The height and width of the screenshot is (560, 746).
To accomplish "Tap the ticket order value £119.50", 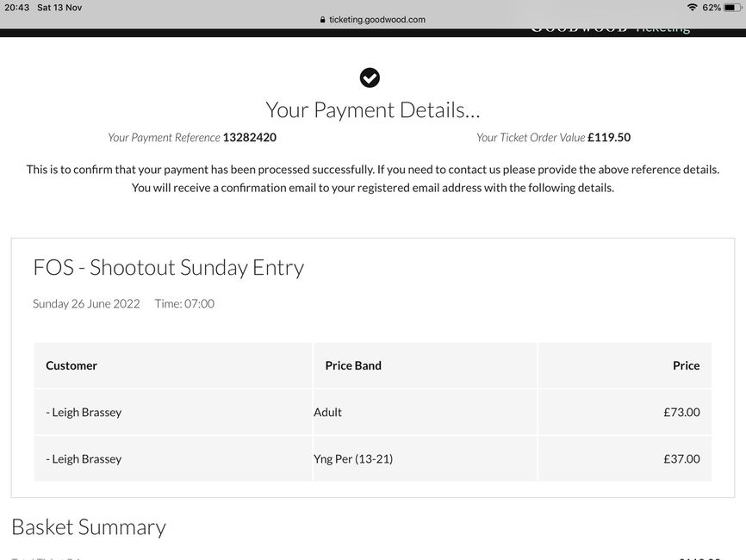I will tap(609, 138).
